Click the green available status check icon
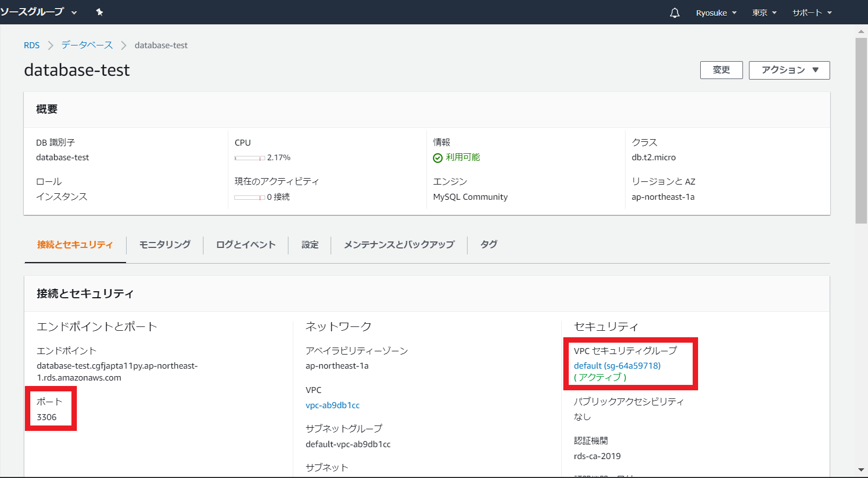 tap(438, 158)
